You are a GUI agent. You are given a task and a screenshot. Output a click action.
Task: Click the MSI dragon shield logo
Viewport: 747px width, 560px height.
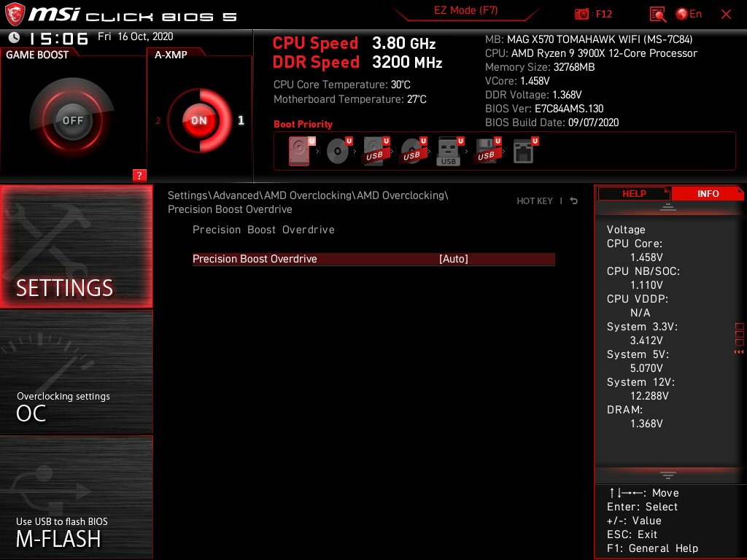[x=15, y=15]
